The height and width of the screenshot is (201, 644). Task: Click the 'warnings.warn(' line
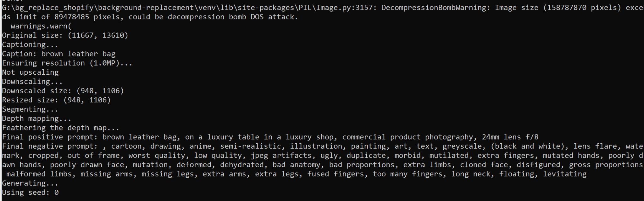pos(41,26)
